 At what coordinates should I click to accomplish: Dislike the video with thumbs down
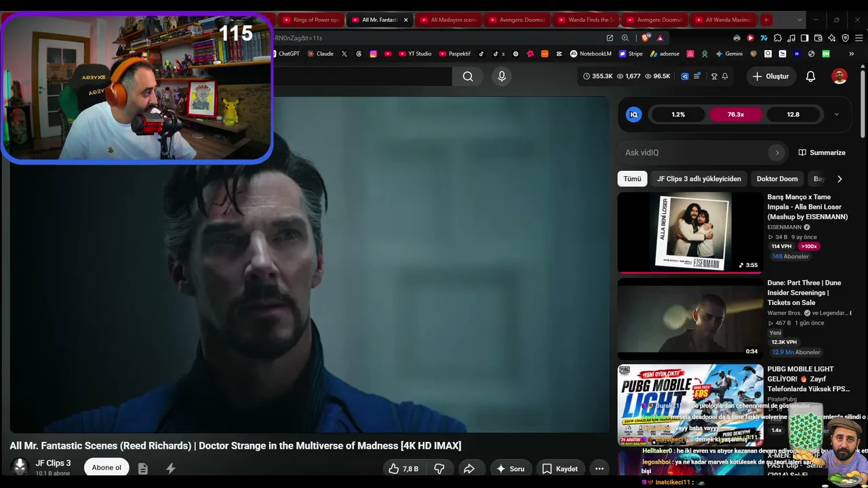439,468
